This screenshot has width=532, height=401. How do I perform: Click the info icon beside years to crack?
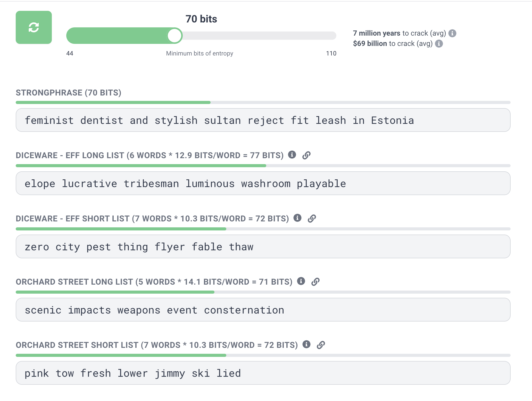[x=452, y=33]
